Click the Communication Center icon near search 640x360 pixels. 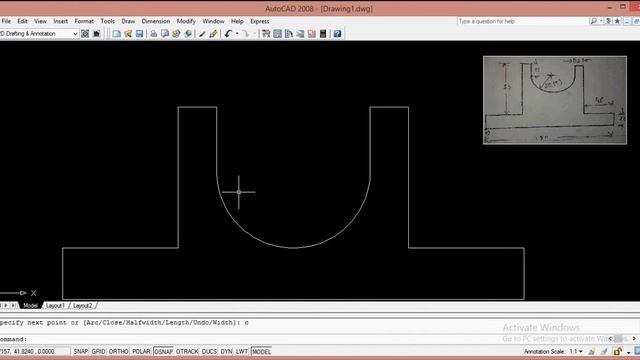click(608, 21)
